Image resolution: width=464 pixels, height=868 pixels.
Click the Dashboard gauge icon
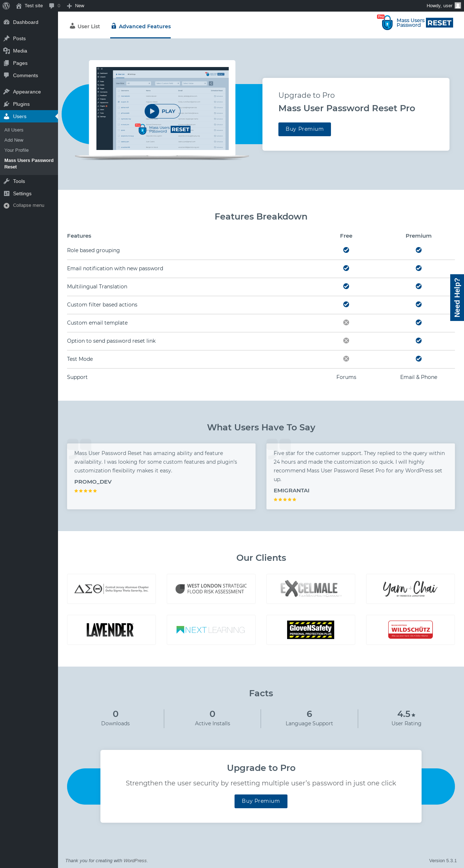point(7,22)
